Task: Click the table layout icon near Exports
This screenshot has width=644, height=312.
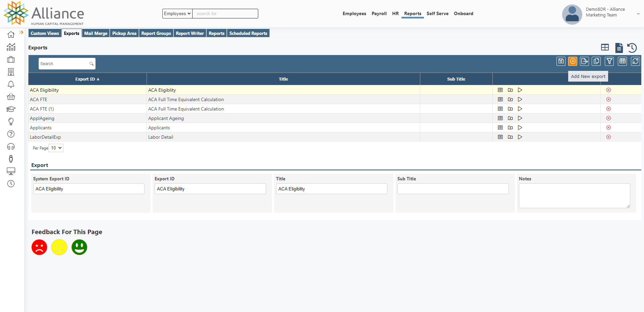Action: (605, 47)
